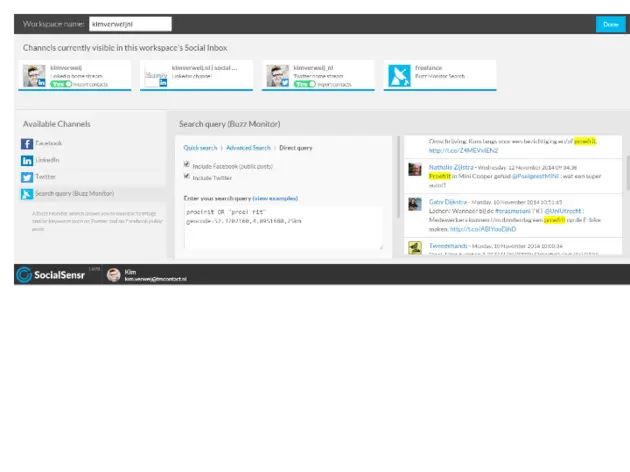
Task: Click inside the search query text area
Action: click(283, 227)
